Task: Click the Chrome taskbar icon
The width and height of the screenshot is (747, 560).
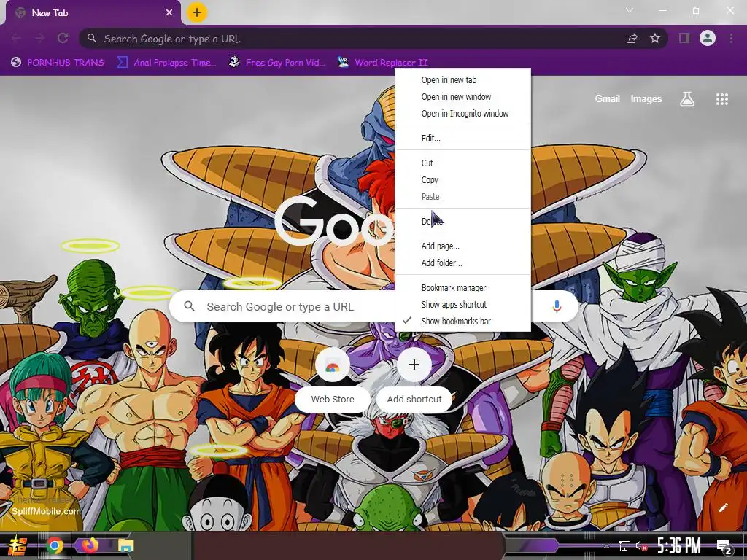Action: pyautogui.click(x=54, y=545)
